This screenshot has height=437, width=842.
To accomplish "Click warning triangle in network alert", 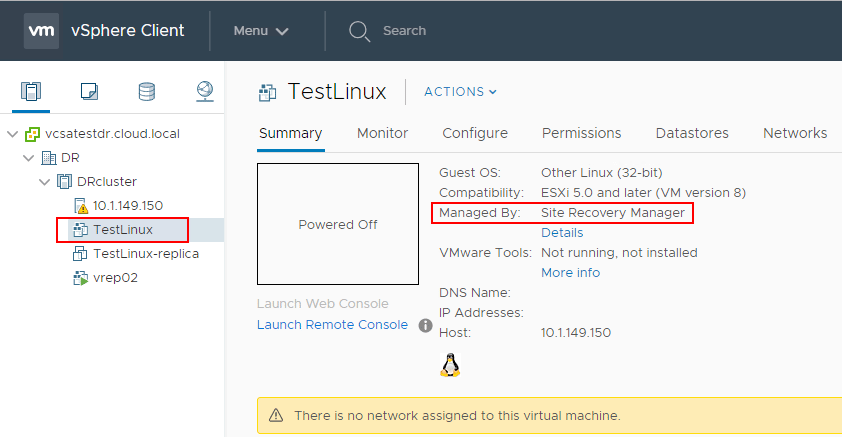I will pos(276,416).
